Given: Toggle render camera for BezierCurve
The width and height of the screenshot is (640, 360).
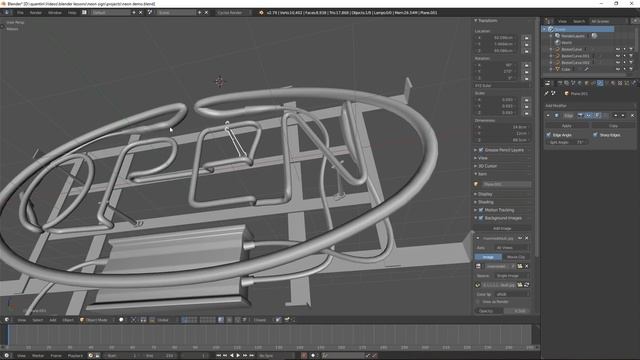Looking at the screenshot, I should [x=631, y=49].
